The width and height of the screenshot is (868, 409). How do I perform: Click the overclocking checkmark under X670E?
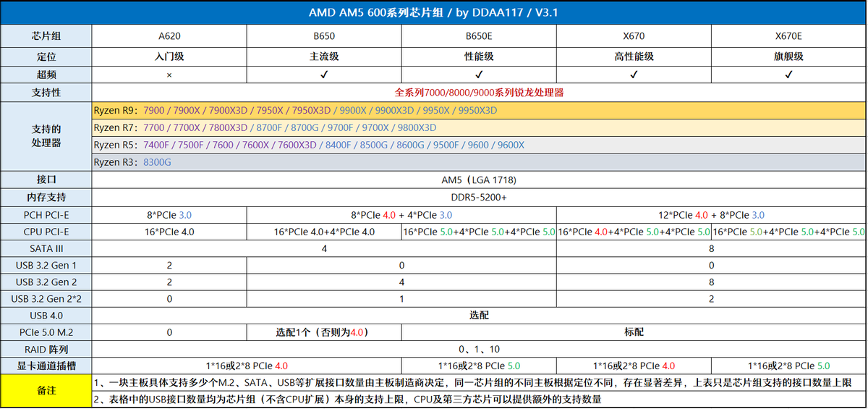(x=788, y=75)
